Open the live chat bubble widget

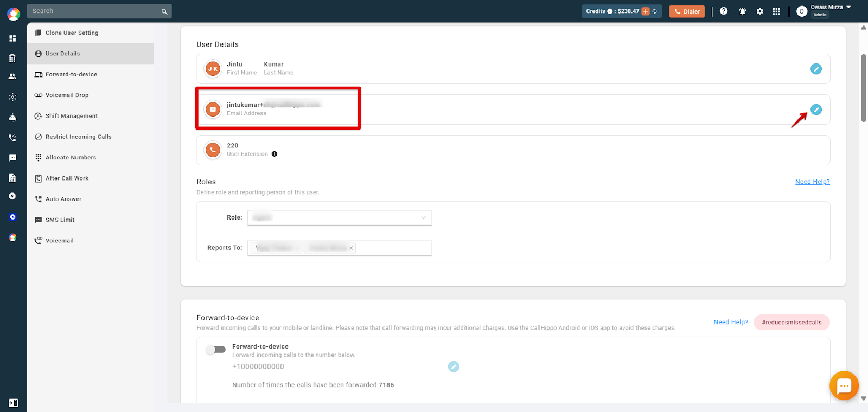click(x=844, y=385)
